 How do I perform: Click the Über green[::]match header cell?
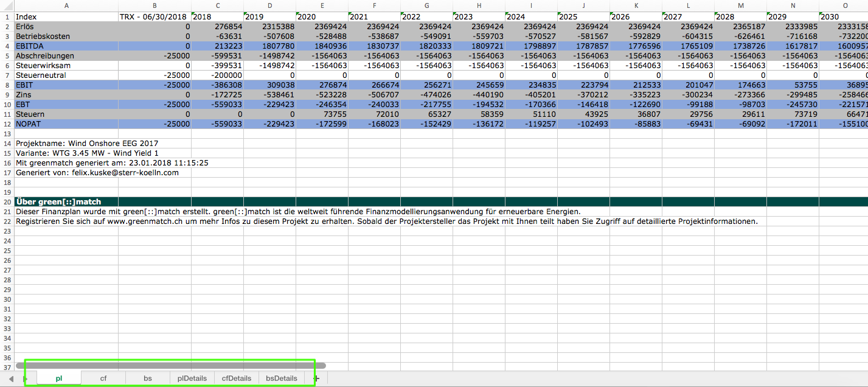coord(66,202)
